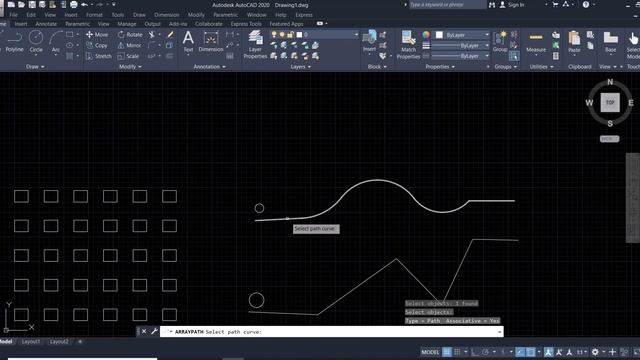The height and width of the screenshot is (360, 640).
Task: Click the Autodesk App Store cart icon
Action: click(555, 4)
